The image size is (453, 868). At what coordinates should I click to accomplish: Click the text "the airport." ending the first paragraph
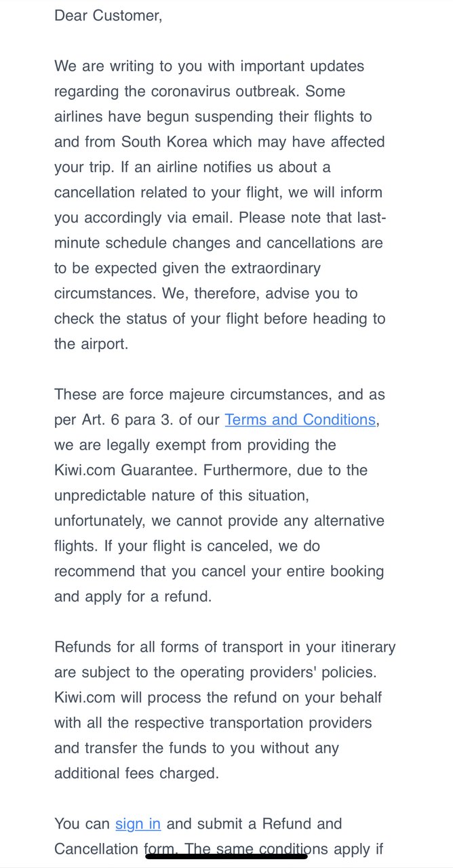coord(91,344)
